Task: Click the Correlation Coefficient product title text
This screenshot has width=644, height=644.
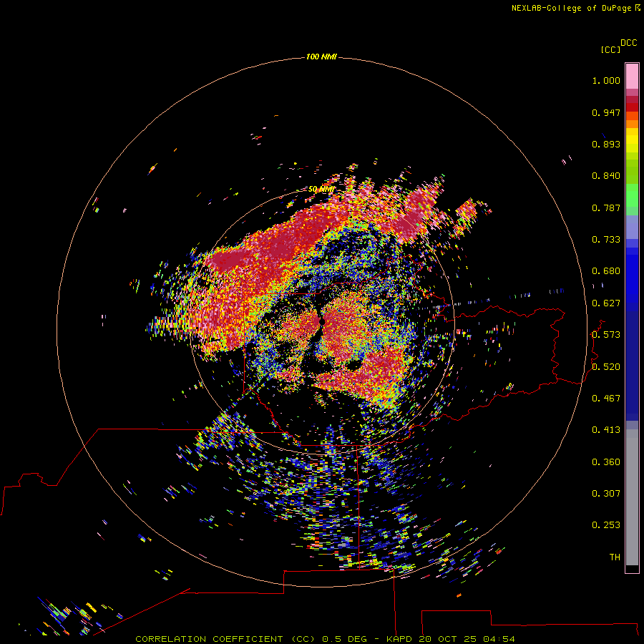Action: pos(224,639)
